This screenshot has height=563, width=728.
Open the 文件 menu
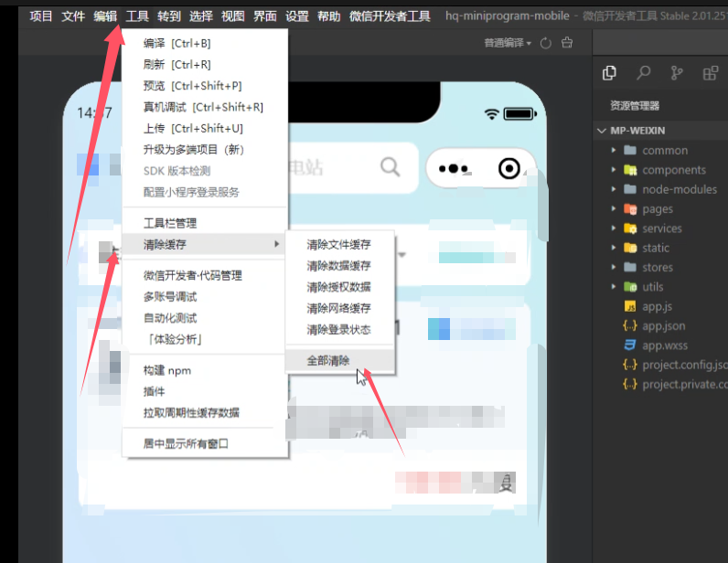(73, 16)
